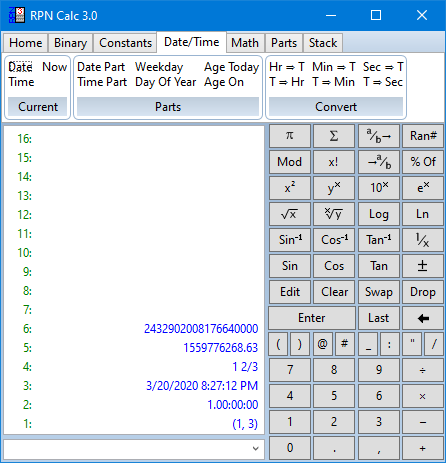This screenshot has width=446, height=463.
Task: Click the Age Today command
Action: tap(231, 67)
